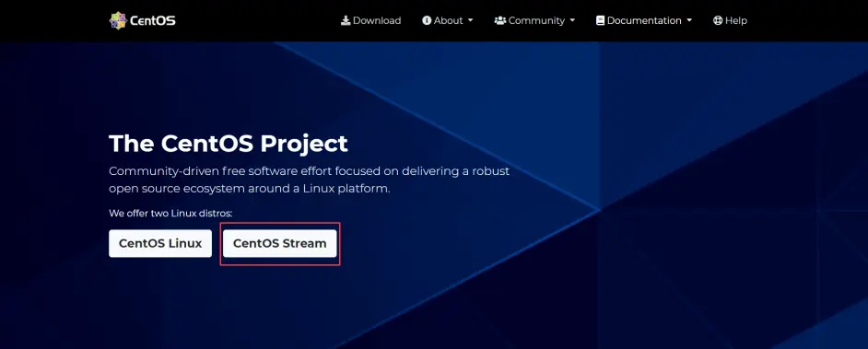The width and height of the screenshot is (868, 349).
Task: Click 'The CentOS Project' heading
Action: [229, 144]
